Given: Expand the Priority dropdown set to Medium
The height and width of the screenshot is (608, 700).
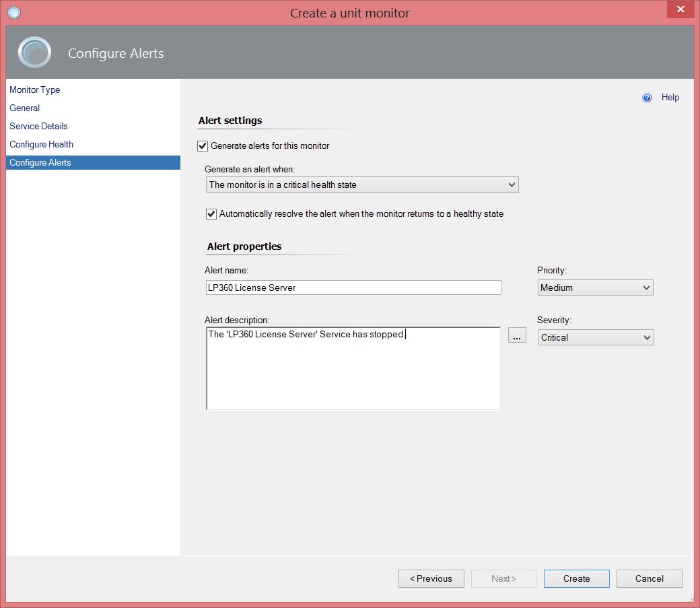Looking at the screenshot, I should (595, 288).
